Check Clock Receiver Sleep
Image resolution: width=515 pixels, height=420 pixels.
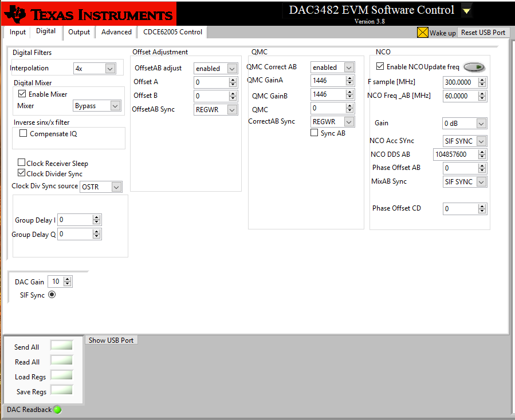(x=21, y=162)
